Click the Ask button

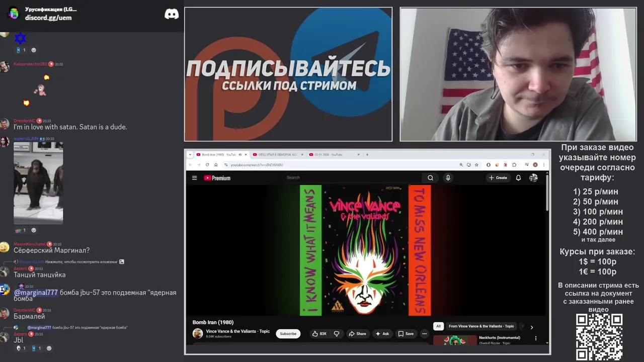coord(382,333)
